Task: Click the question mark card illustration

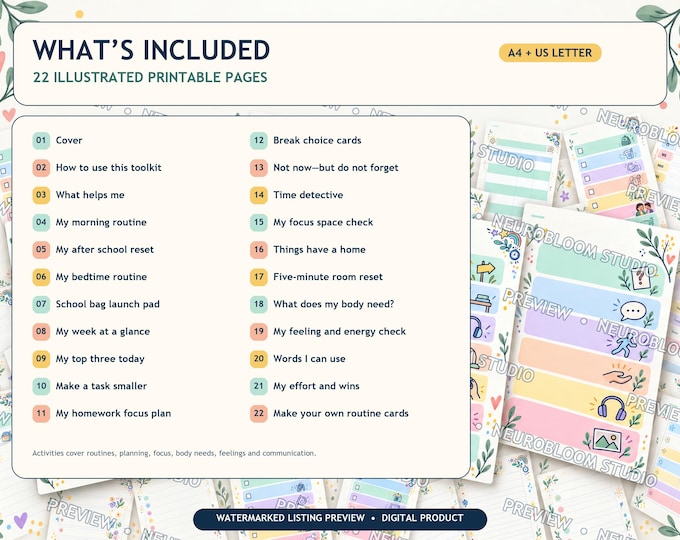Action: [640, 278]
